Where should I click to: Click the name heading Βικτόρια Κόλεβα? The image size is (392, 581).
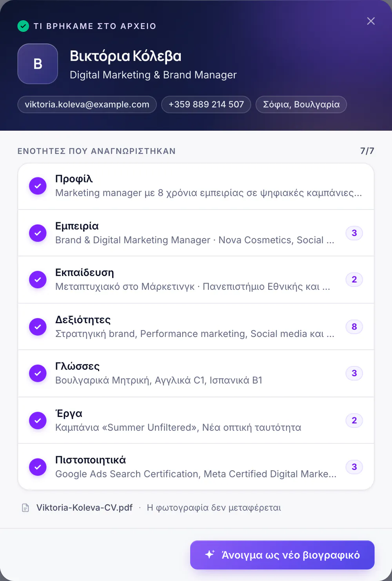pos(125,56)
